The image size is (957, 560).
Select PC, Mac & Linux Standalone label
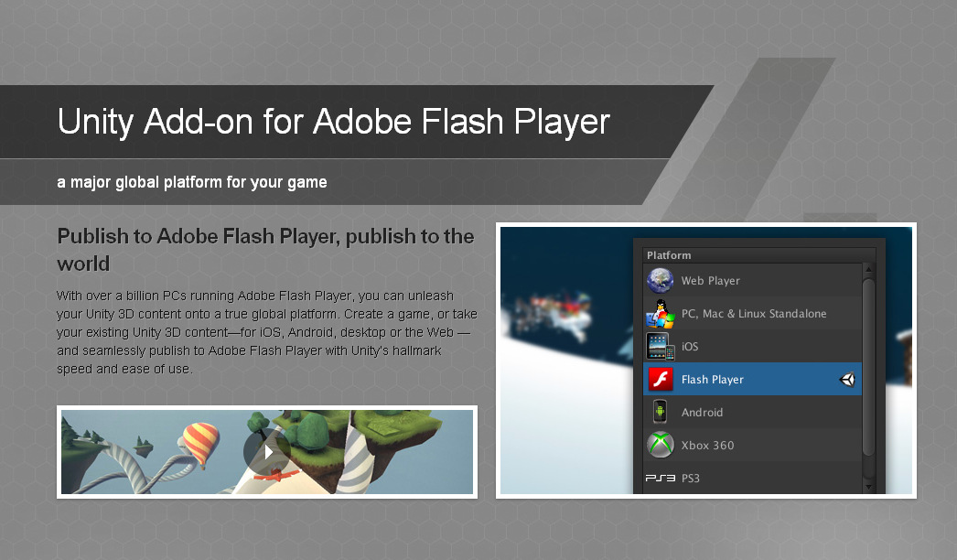(754, 314)
